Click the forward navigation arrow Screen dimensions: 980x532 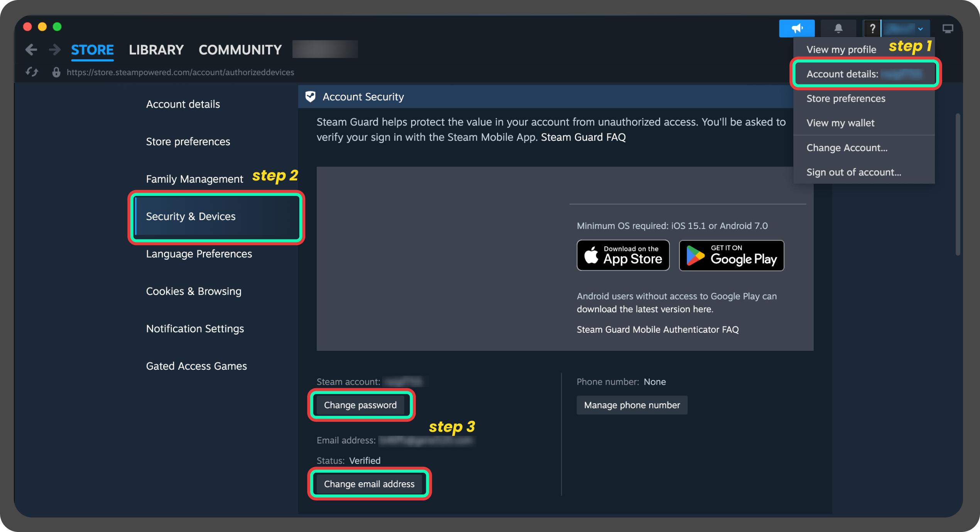tap(55, 49)
